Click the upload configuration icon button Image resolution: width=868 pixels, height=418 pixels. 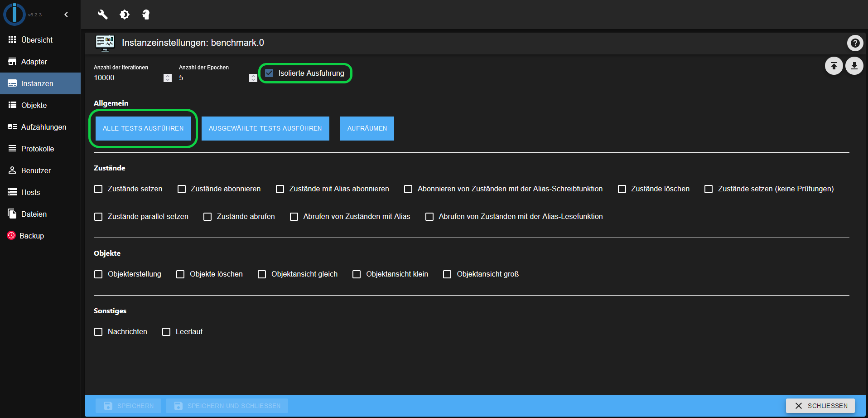click(x=834, y=66)
